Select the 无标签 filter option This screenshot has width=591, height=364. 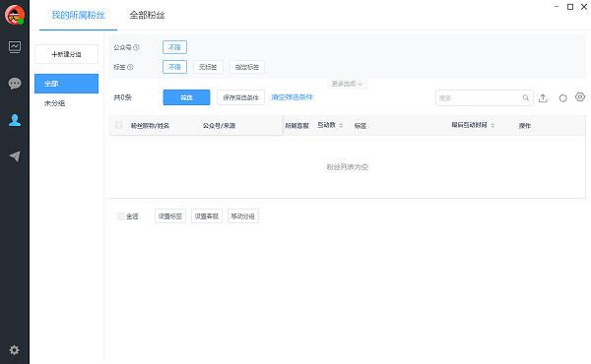coord(208,67)
